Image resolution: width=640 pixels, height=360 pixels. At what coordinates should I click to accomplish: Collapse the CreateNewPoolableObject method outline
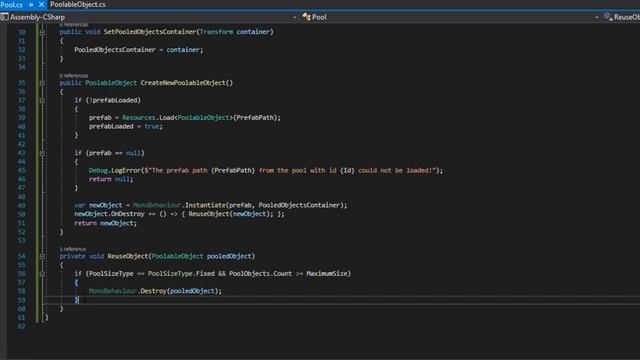[x=42, y=83]
